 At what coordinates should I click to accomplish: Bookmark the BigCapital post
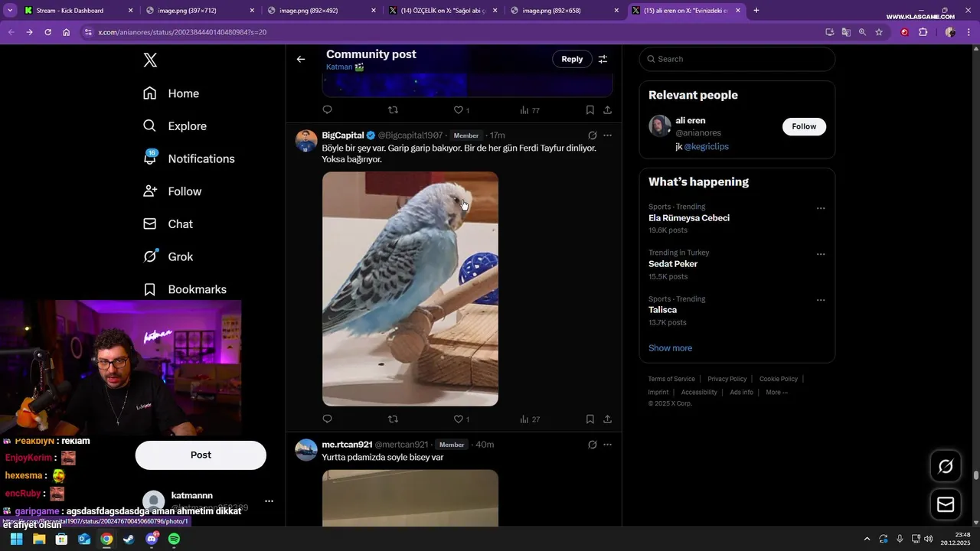(590, 419)
